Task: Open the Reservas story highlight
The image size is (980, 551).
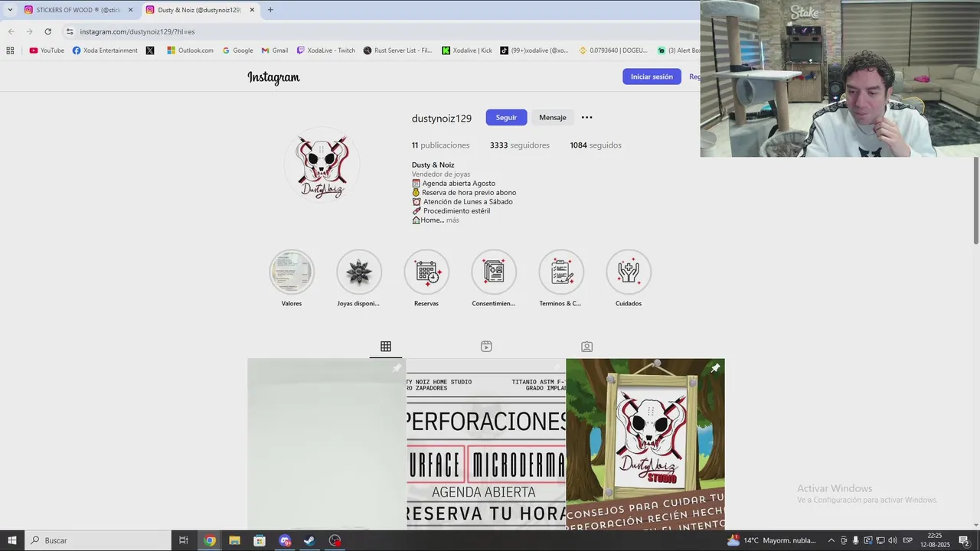Action: point(426,272)
